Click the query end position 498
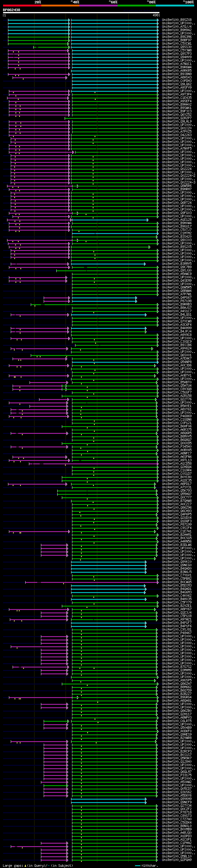The image size is (197, 868). [x=155, y=15]
